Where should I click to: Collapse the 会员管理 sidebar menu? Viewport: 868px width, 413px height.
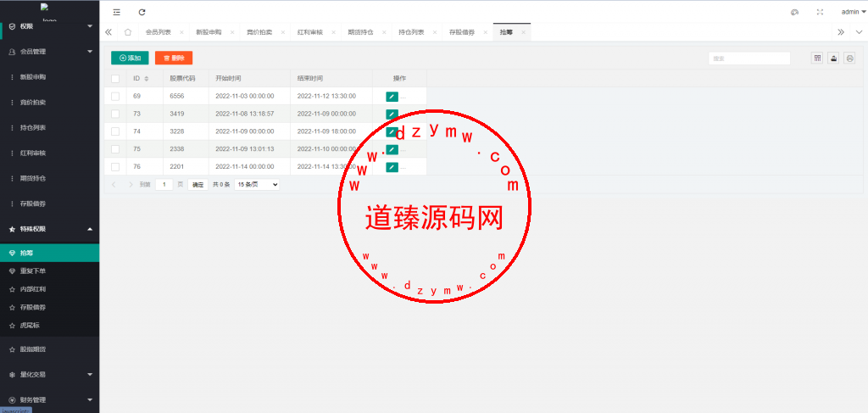50,52
